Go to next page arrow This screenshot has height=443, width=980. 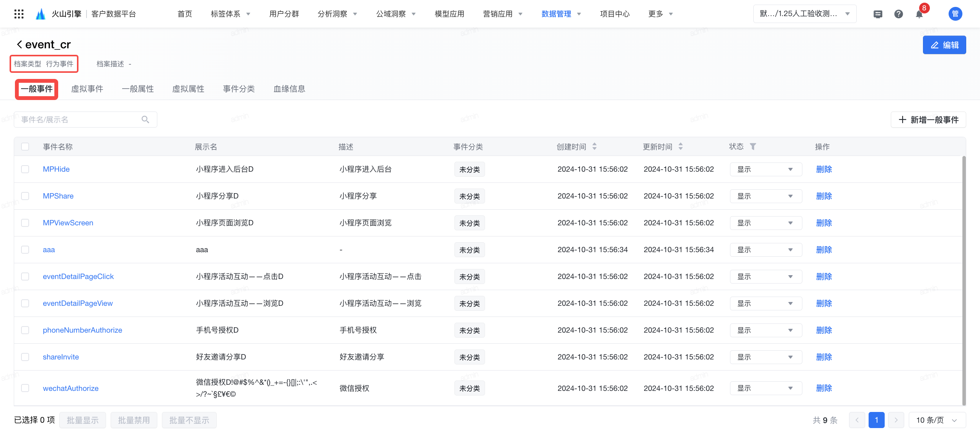click(896, 420)
